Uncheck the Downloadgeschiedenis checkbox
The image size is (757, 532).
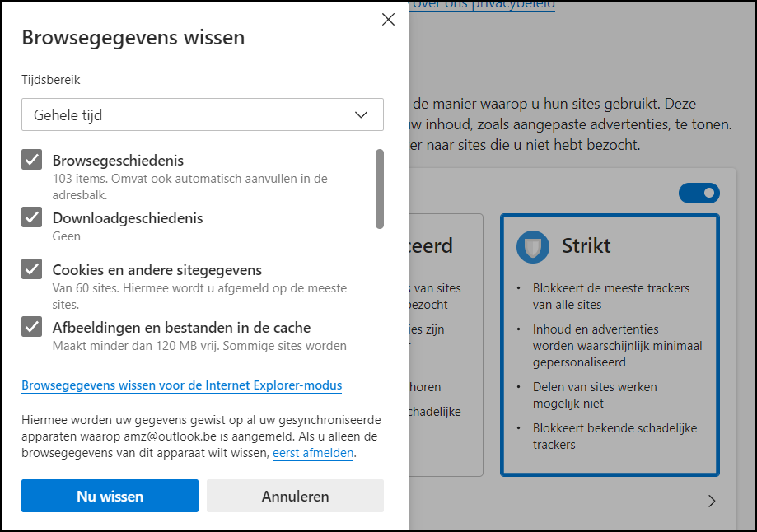coord(32,217)
